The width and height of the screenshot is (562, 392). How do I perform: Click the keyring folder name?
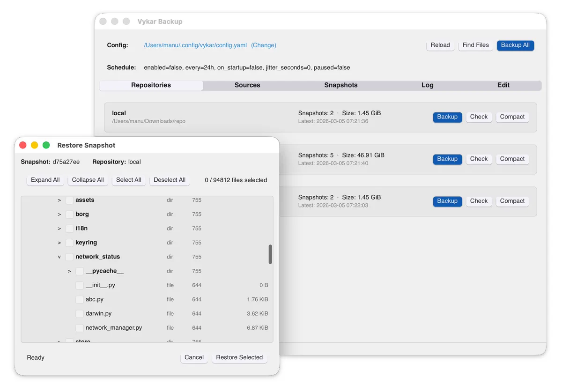pos(86,243)
